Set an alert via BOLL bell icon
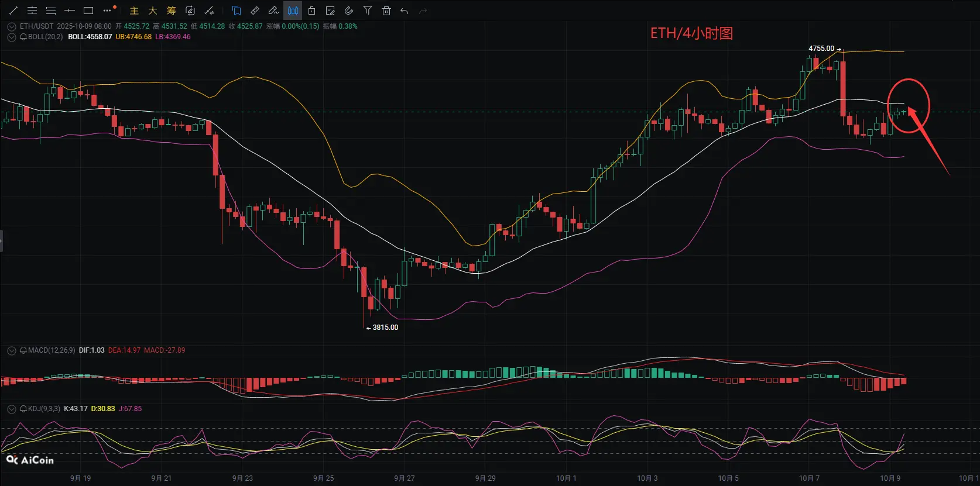Screen dimensions: 980x486 (x=23, y=37)
